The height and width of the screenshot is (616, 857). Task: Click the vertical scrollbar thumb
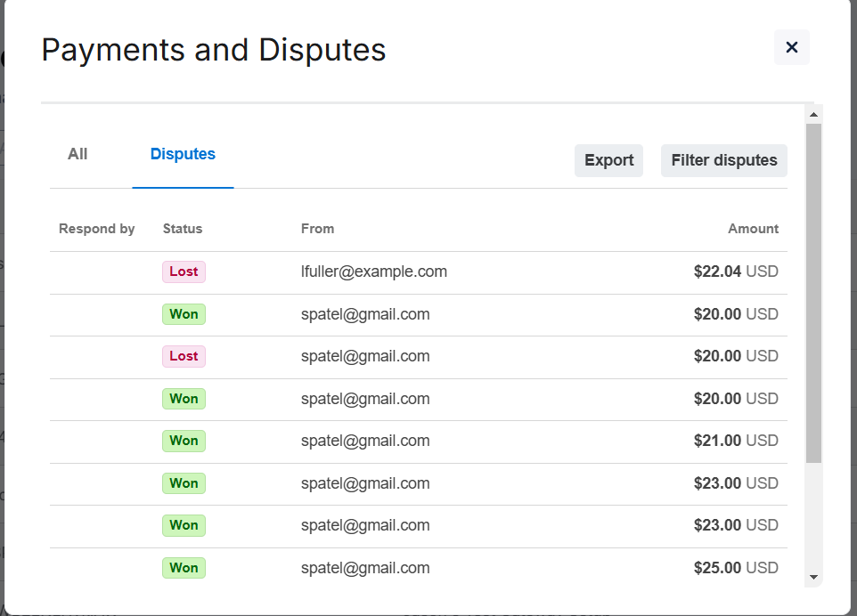point(813,294)
